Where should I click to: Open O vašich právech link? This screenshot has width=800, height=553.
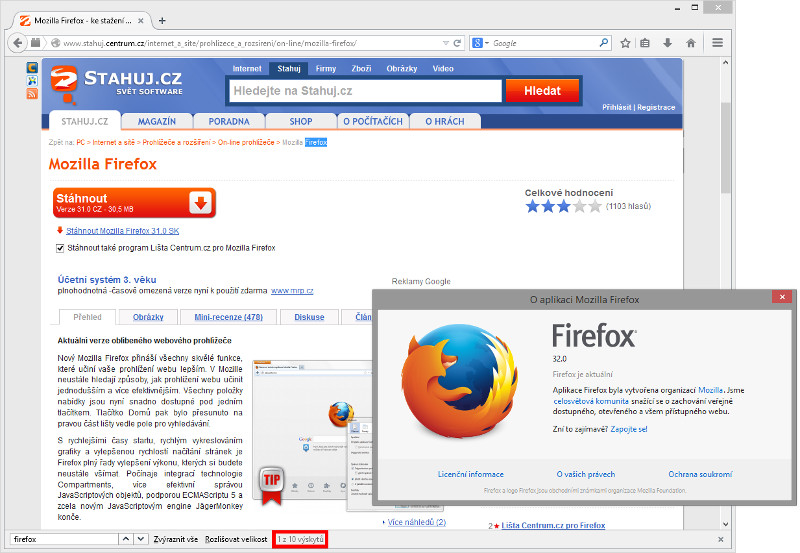pyautogui.click(x=586, y=474)
